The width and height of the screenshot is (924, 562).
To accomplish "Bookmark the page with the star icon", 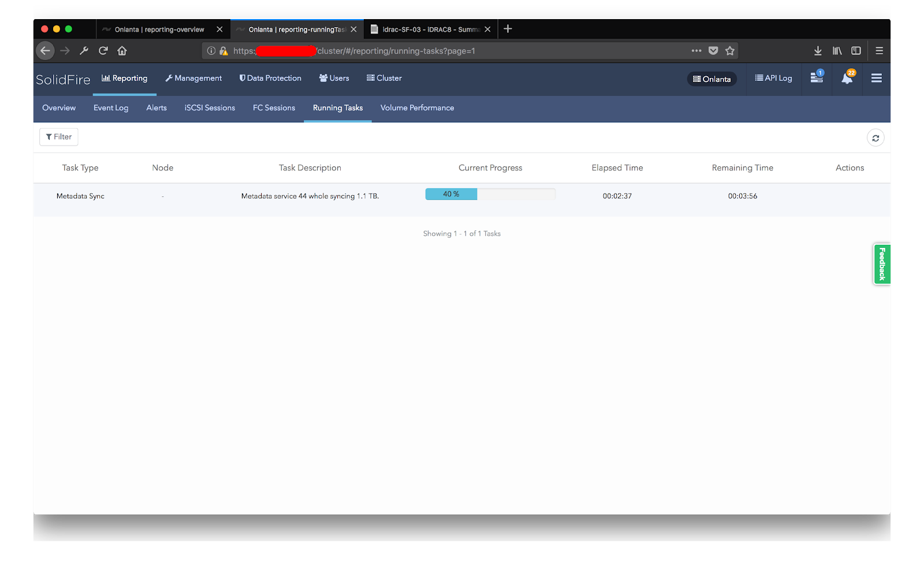I will (x=729, y=51).
